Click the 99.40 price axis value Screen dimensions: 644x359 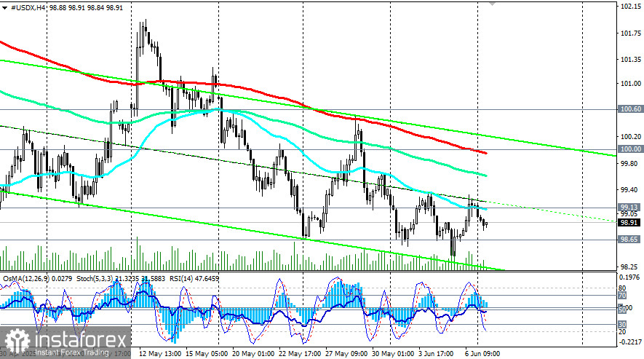coord(629,190)
